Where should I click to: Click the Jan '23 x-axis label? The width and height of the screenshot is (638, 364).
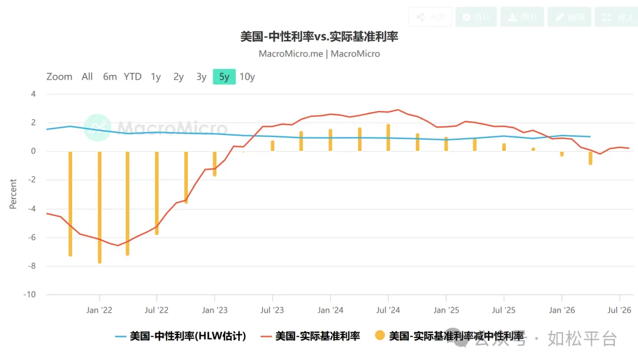[215, 310]
